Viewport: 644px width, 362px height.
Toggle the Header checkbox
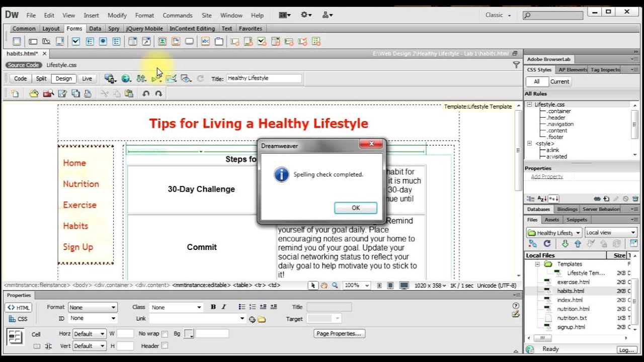(x=165, y=346)
